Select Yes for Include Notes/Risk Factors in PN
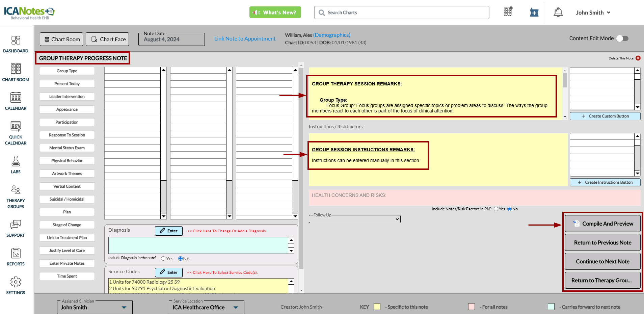This screenshot has width=644, height=314. (496, 209)
